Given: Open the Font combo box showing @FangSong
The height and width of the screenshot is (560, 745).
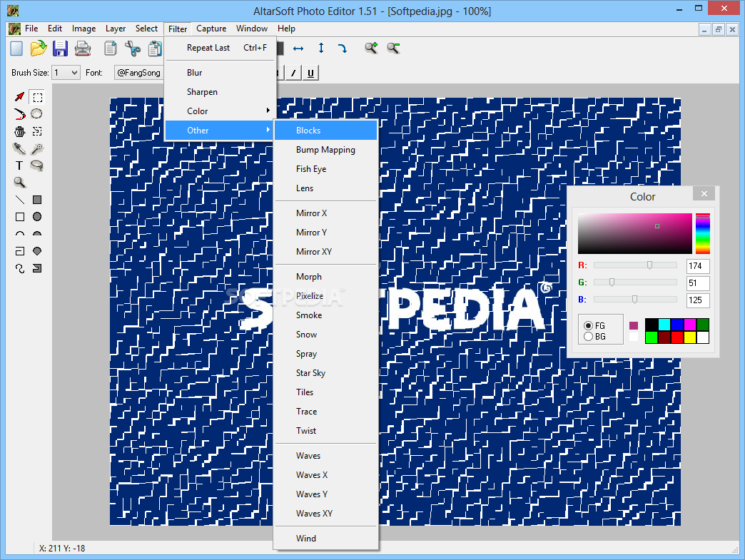Looking at the screenshot, I should (x=138, y=73).
